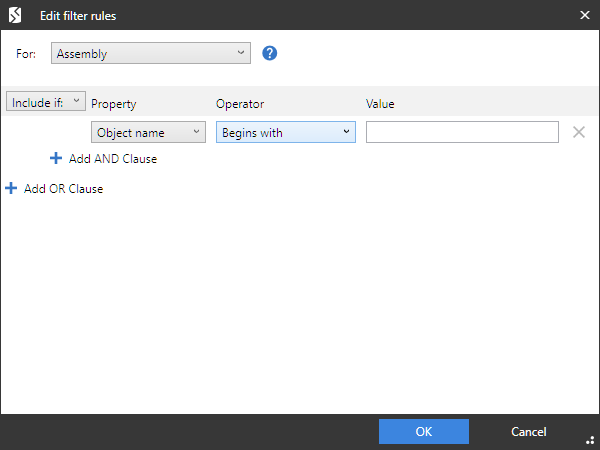The image size is (600, 450).
Task: Remove the filter clause with X icon
Action: [x=579, y=132]
